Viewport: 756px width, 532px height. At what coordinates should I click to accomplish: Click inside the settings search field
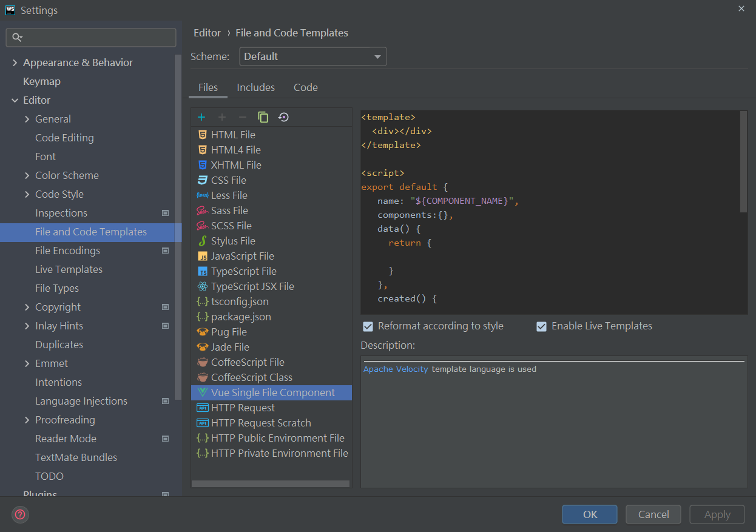pyautogui.click(x=91, y=38)
